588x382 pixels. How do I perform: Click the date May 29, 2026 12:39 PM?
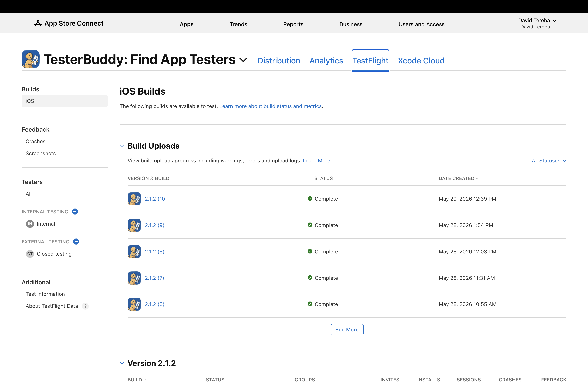pos(467,199)
